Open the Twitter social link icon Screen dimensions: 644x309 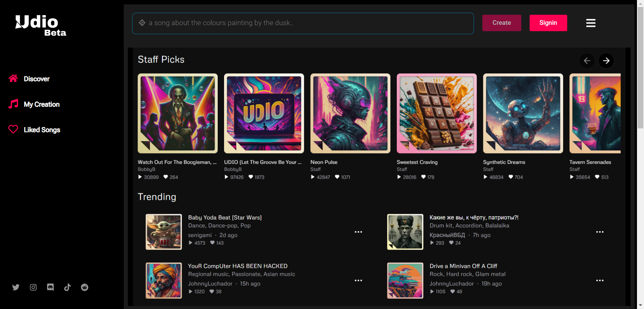(16, 287)
